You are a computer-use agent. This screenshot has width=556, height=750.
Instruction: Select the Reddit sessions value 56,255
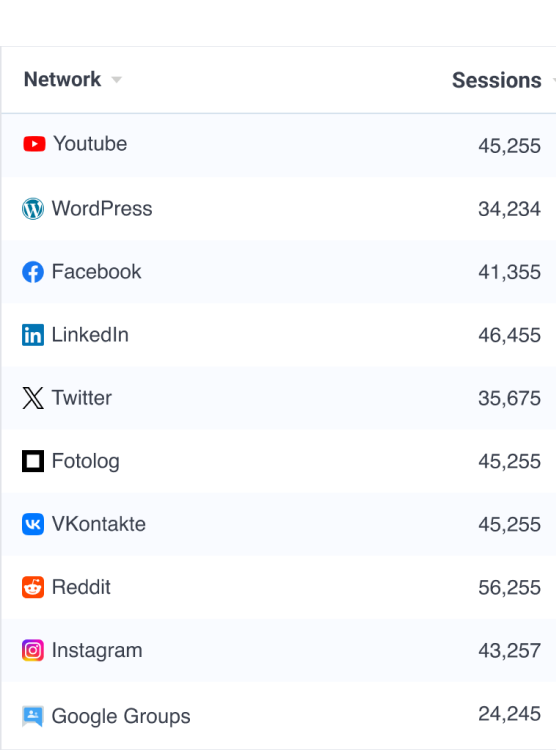510,587
